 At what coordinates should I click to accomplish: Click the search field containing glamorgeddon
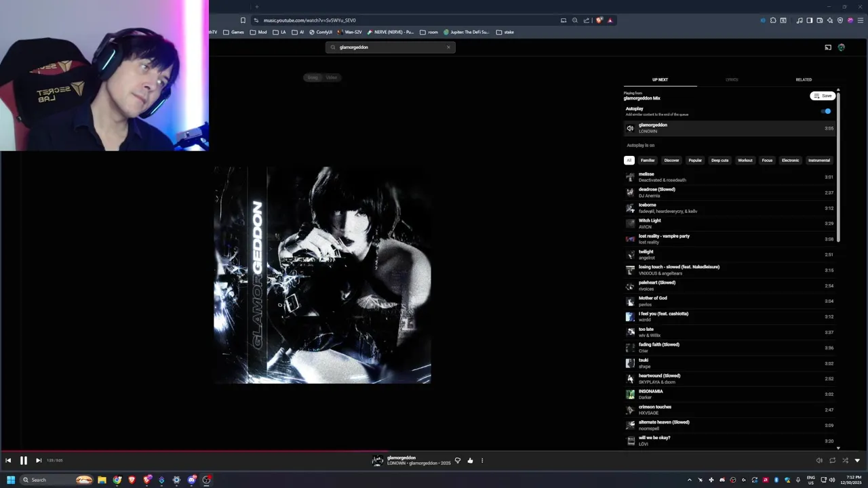390,47
